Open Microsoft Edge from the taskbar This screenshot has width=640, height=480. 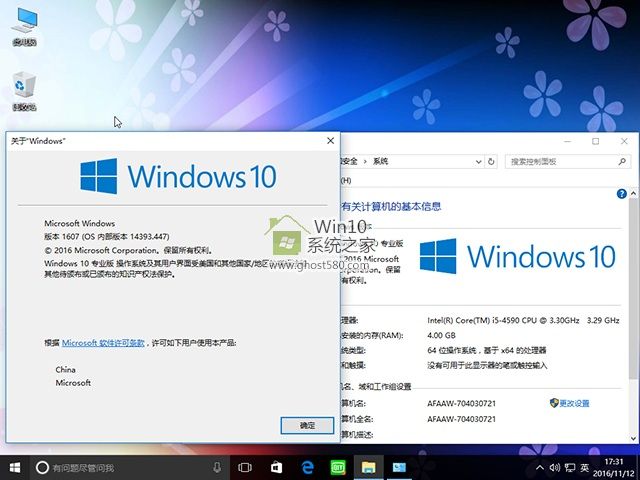pos(307,467)
